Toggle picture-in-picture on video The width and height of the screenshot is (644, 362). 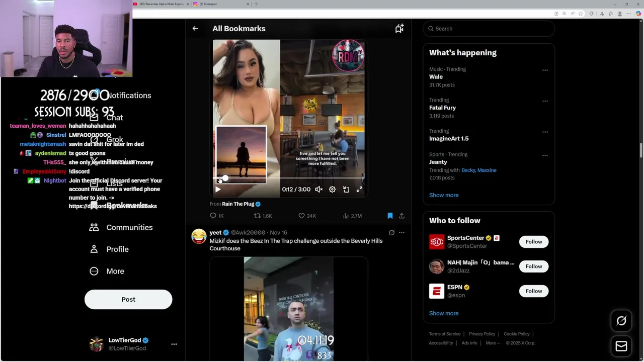pyautogui.click(x=346, y=190)
